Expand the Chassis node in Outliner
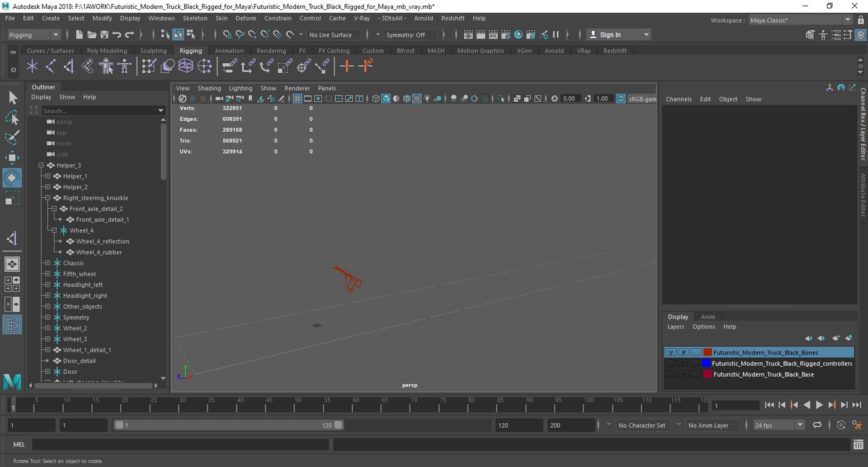Screen dimensions: 868x467 tap(47, 263)
